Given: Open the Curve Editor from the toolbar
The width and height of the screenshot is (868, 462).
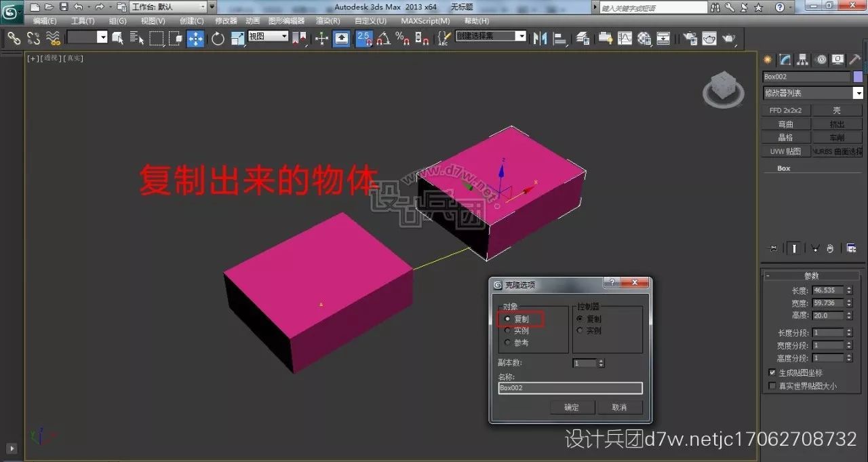Looking at the screenshot, I should [x=625, y=38].
